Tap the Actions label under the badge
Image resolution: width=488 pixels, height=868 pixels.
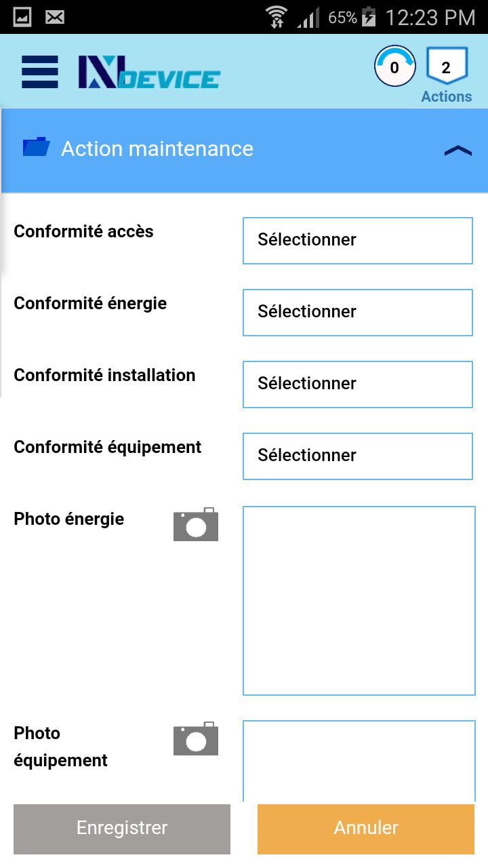[x=447, y=96]
